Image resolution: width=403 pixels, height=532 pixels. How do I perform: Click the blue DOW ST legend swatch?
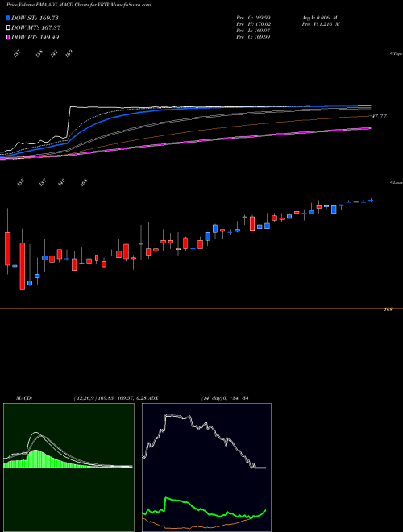[x=9, y=18]
